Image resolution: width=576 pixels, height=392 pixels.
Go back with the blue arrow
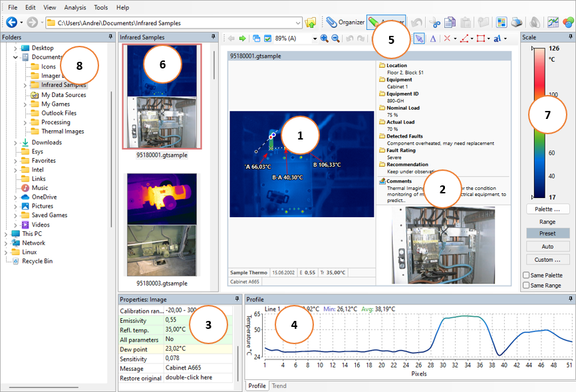click(11, 23)
